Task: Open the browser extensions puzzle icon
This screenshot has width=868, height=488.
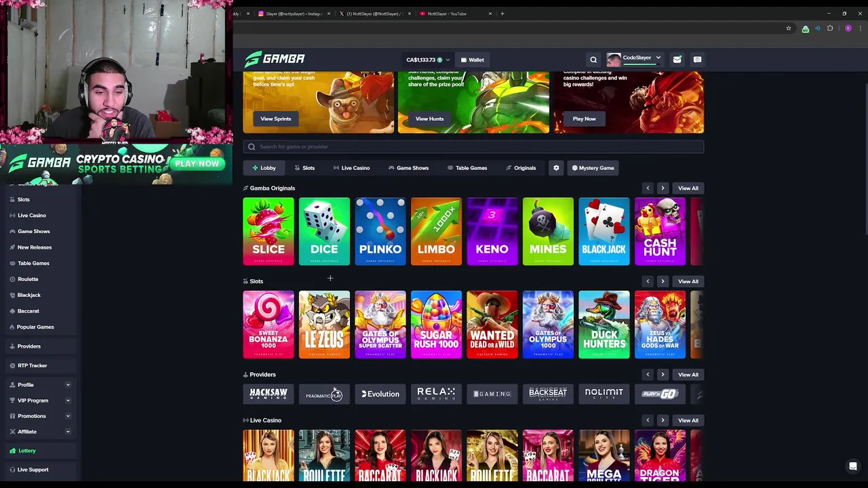Action: pyautogui.click(x=830, y=28)
